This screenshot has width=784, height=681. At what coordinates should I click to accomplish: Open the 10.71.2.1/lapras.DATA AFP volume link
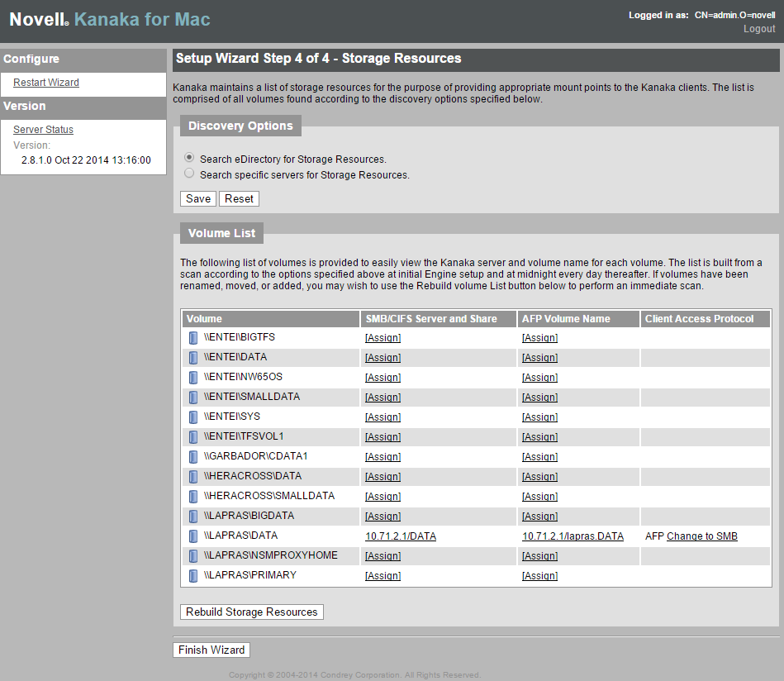tap(573, 536)
